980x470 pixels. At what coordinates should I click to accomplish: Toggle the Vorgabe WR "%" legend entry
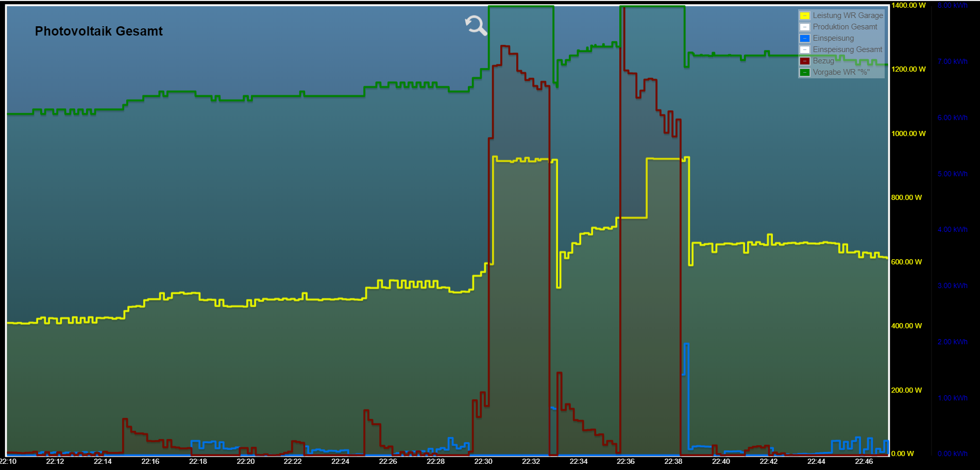(835, 72)
